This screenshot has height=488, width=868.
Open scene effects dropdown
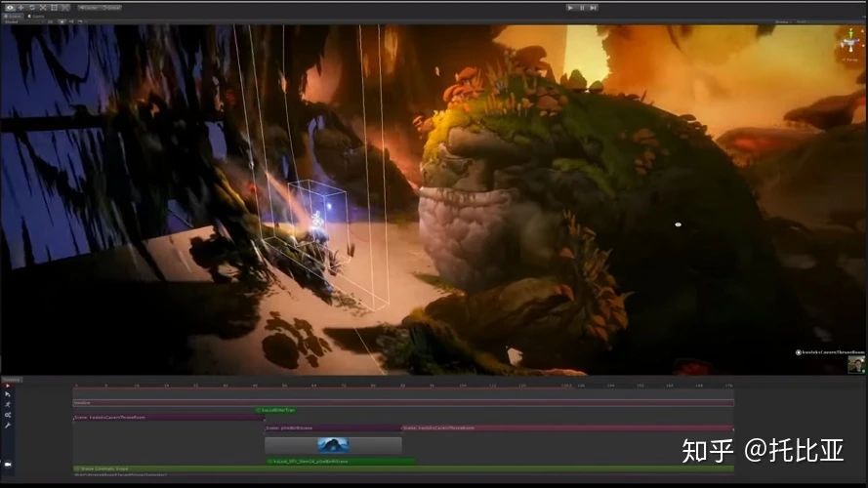81,21
